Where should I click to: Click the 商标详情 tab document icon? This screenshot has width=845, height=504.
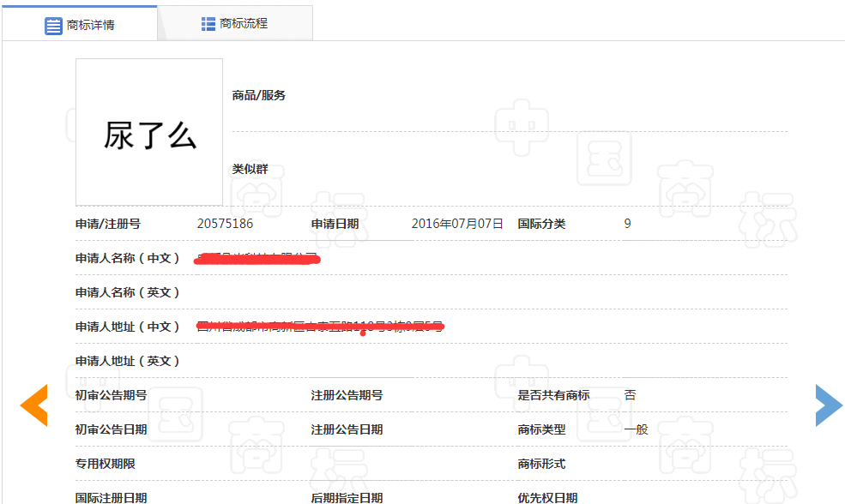click(53, 25)
